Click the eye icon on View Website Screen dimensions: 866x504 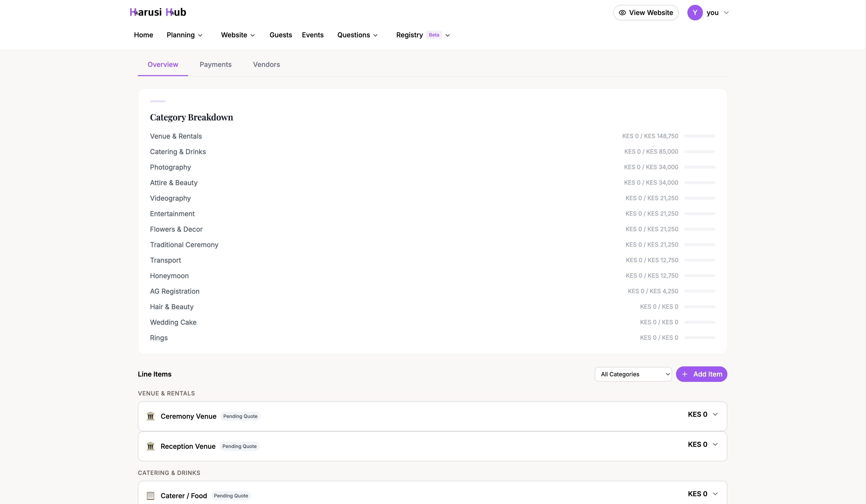point(623,12)
